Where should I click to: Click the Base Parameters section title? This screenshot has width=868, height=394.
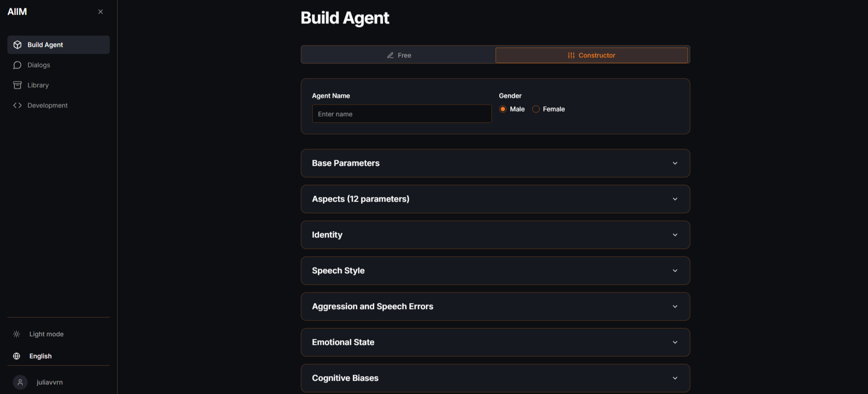tap(346, 163)
